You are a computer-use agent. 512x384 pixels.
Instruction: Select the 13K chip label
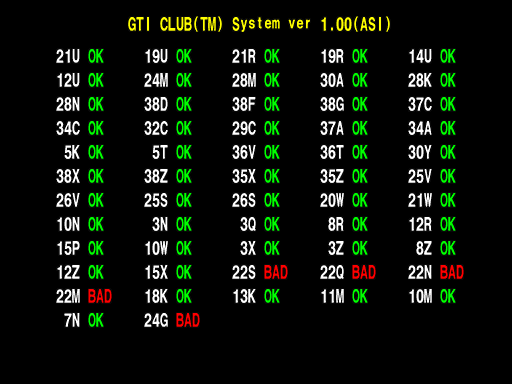[x=244, y=296]
